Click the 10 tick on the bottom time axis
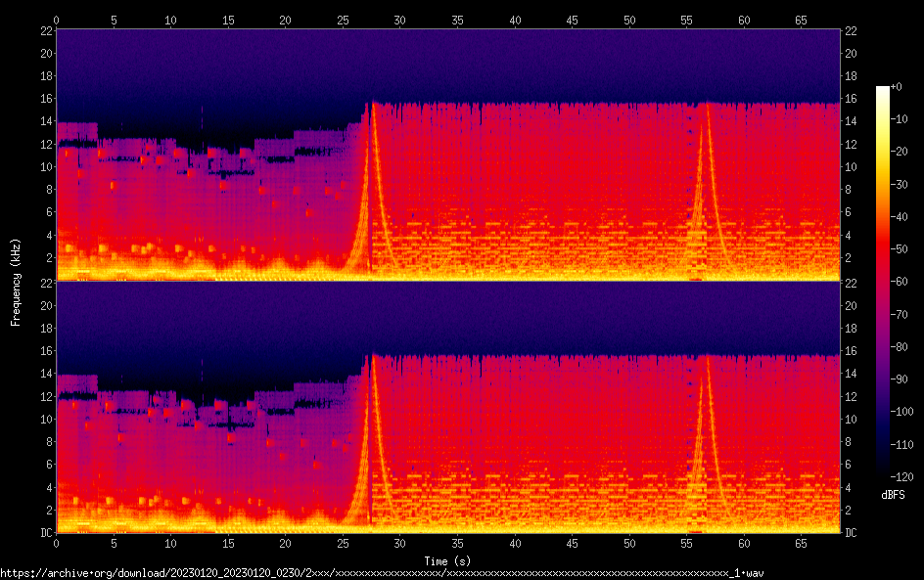The height and width of the screenshot is (580, 924). point(170,543)
